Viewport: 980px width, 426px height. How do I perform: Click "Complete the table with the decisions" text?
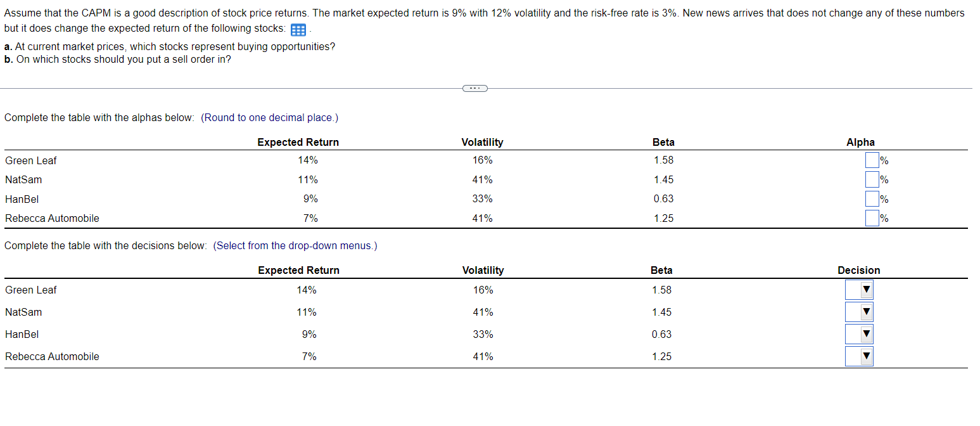click(x=106, y=246)
